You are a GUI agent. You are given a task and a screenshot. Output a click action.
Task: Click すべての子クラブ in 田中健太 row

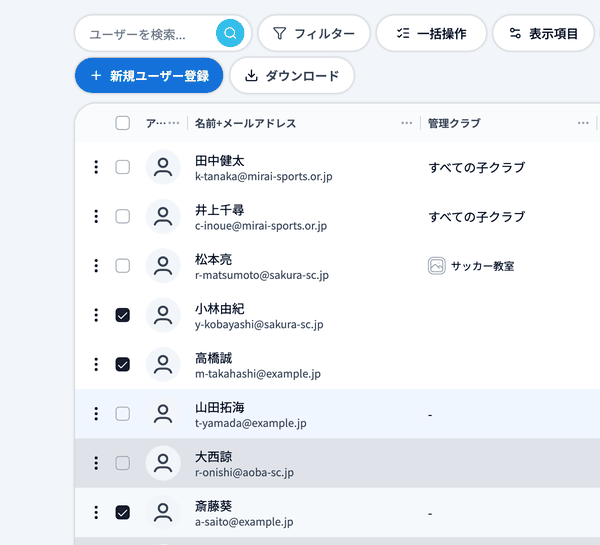476,167
